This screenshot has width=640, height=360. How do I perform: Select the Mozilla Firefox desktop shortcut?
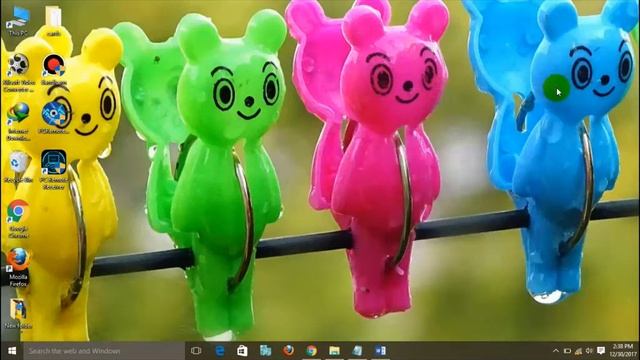click(x=18, y=267)
